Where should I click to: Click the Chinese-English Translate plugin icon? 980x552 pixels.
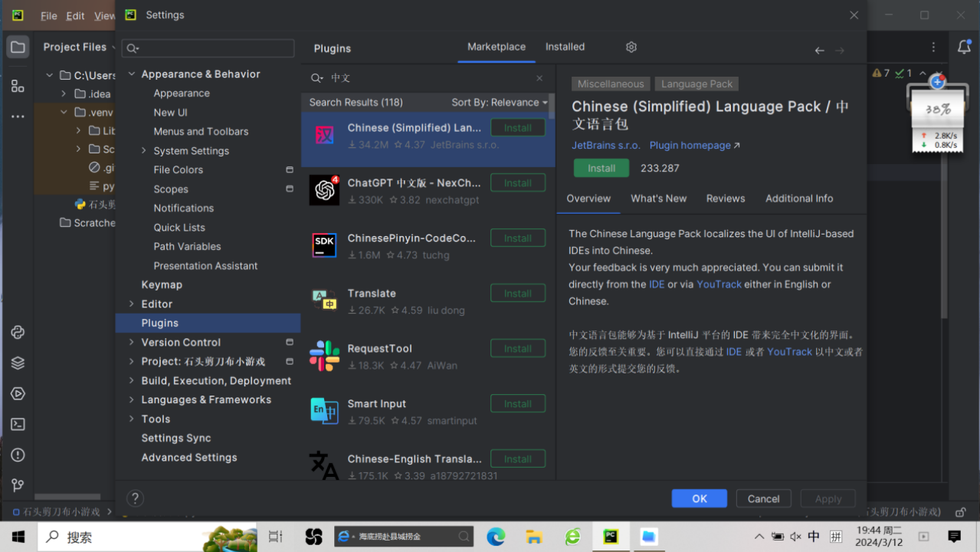tap(325, 465)
